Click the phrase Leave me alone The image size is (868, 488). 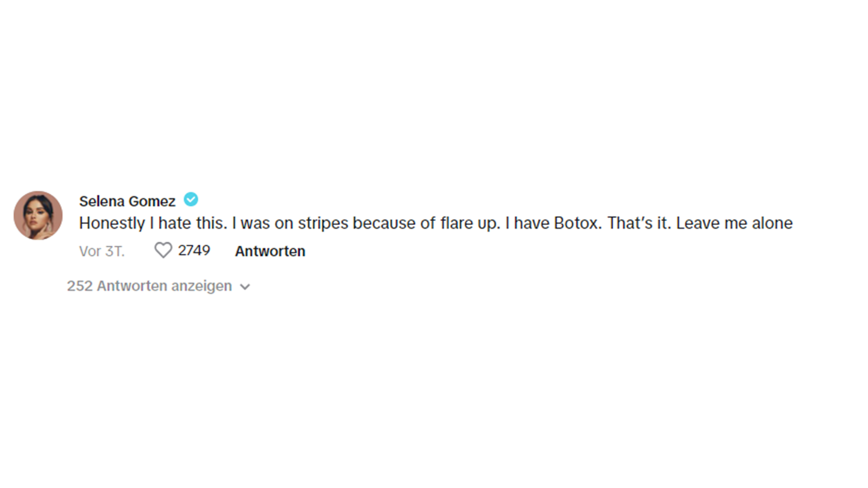pyautogui.click(x=734, y=223)
